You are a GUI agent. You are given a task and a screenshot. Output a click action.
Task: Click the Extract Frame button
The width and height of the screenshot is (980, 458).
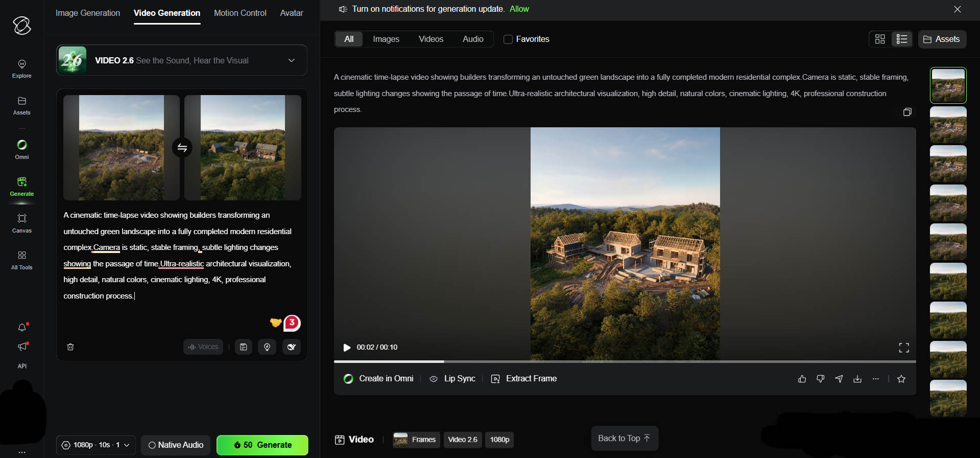(x=524, y=379)
